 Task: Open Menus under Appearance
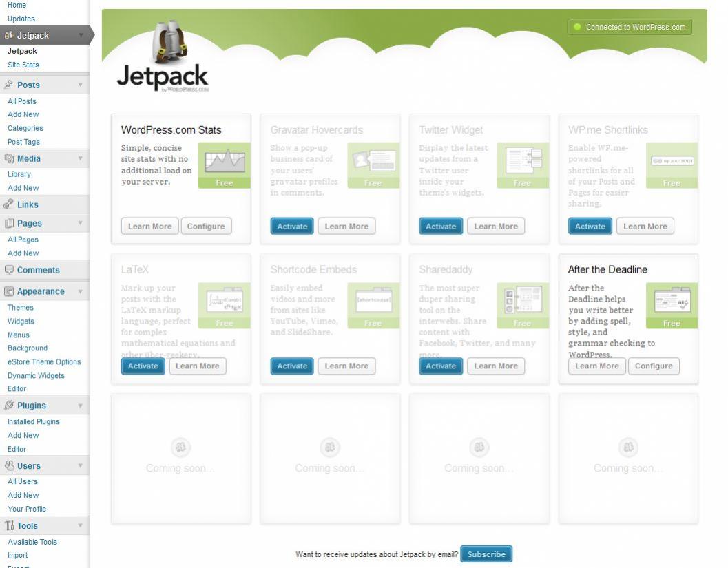tap(19, 335)
